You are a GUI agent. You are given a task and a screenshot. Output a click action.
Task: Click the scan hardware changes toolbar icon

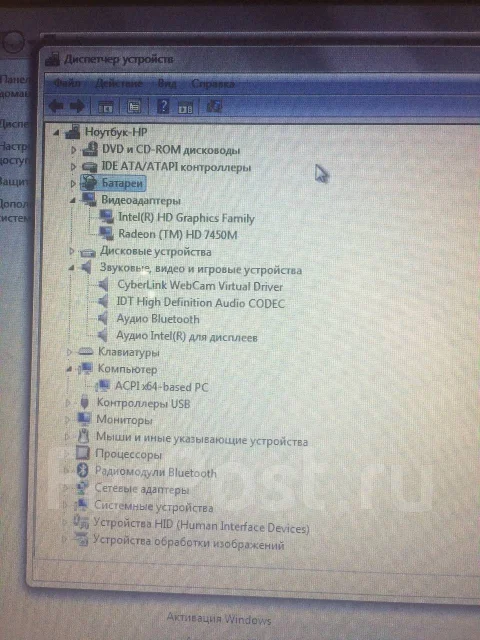pos(214,107)
